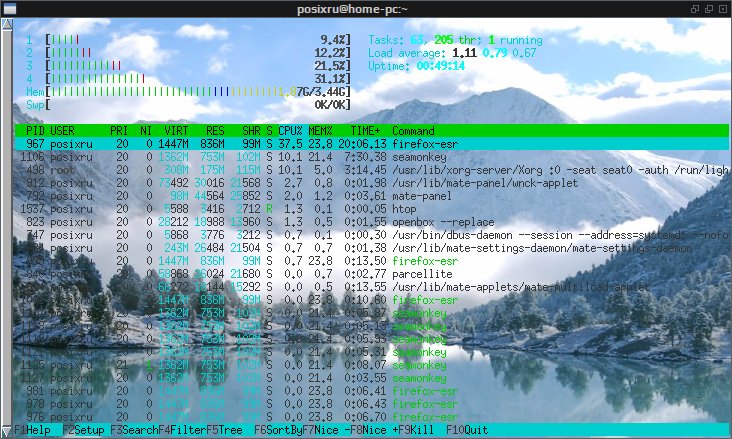This screenshot has width=732, height=439.
Task: Click the Swp meter showing 0K/0K
Action: [189, 105]
